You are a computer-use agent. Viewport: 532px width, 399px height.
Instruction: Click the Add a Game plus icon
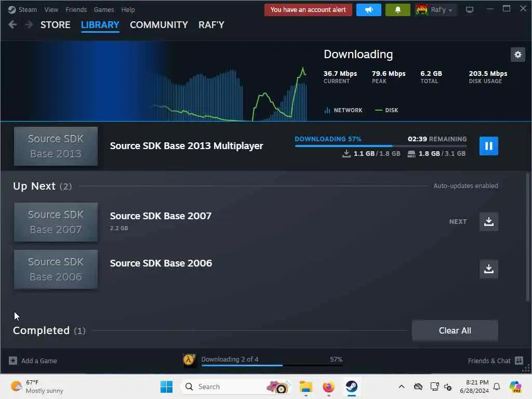tap(13, 361)
